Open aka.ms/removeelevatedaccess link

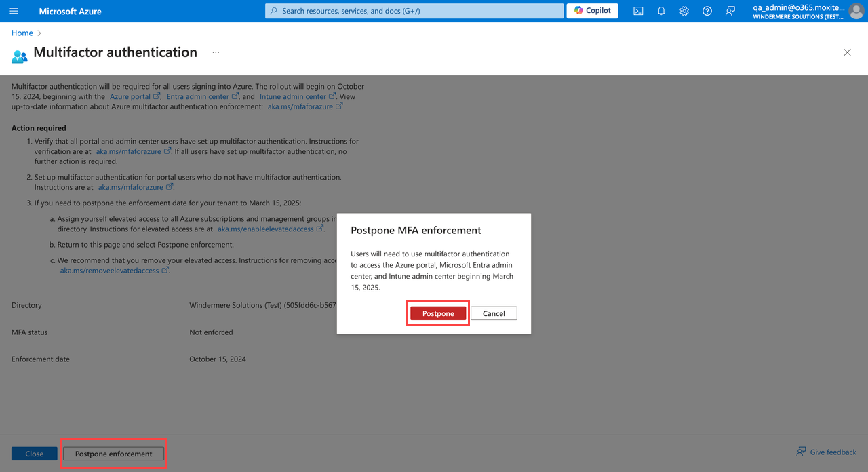click(x=115, y=270)
